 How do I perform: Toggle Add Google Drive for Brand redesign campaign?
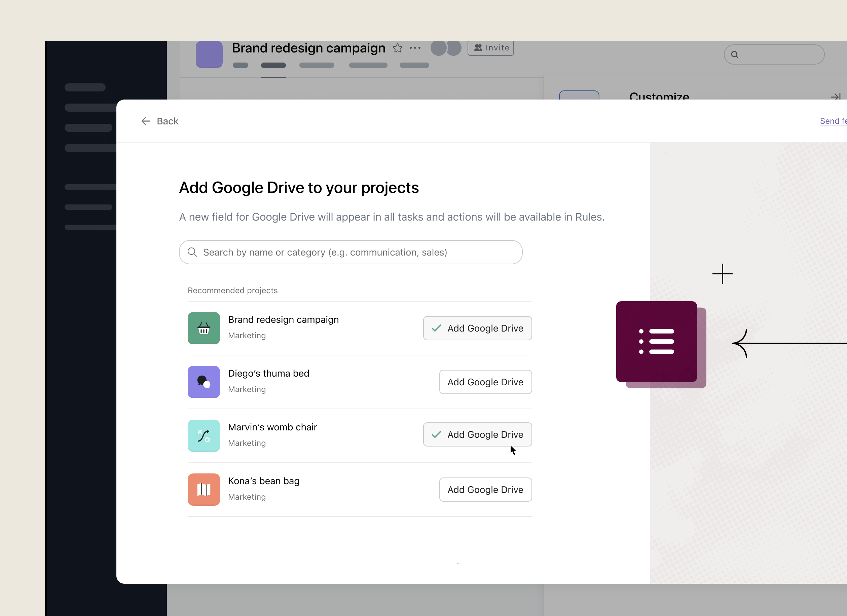tap(477, 328)
